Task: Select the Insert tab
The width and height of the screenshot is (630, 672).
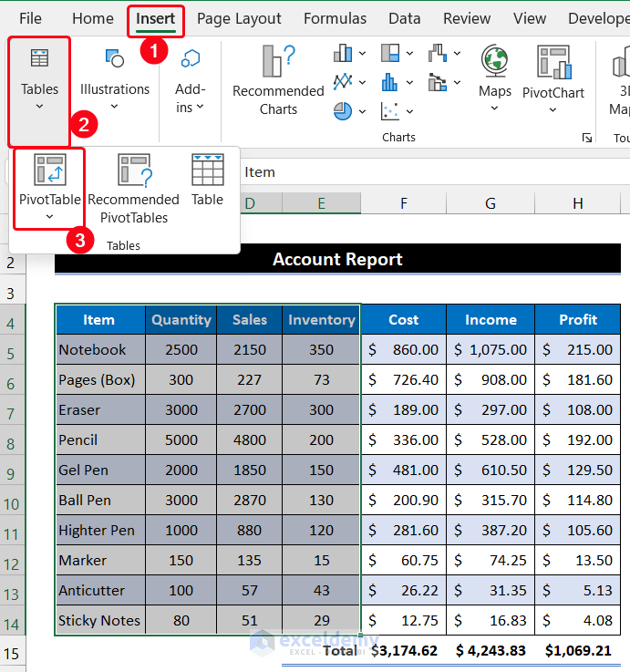Action: 156,18
